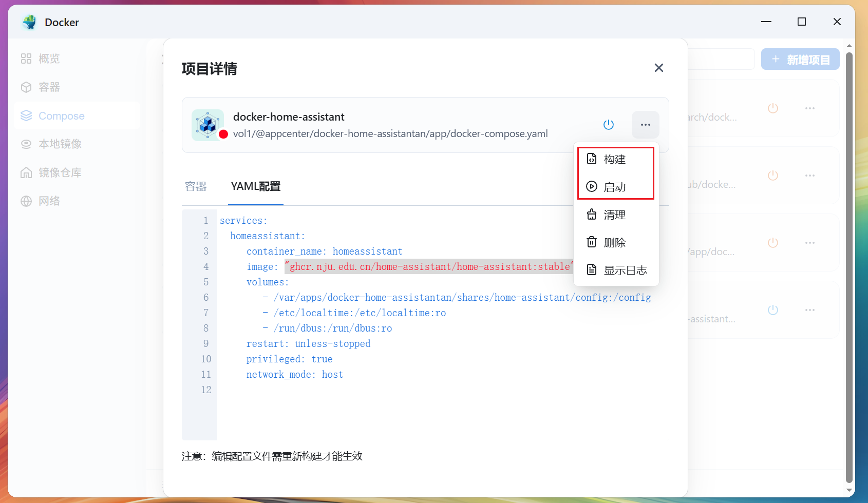Switch to the 容器 tab
868x503 pixels.
click(x=196, y=186)
